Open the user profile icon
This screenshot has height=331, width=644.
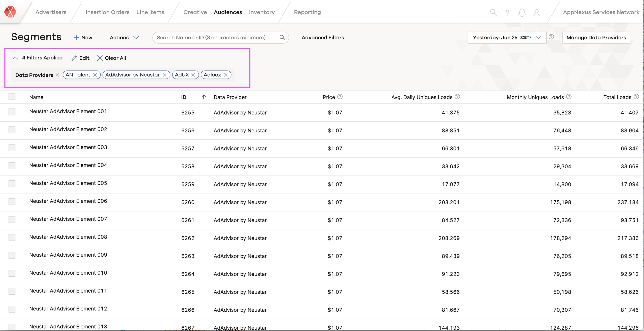coord(537,12)
